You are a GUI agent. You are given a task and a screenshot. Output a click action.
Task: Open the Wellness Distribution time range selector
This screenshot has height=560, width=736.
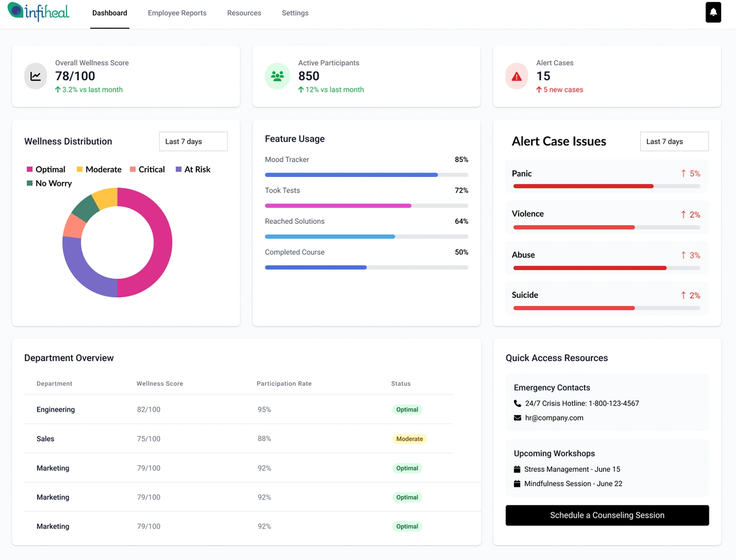193,141
